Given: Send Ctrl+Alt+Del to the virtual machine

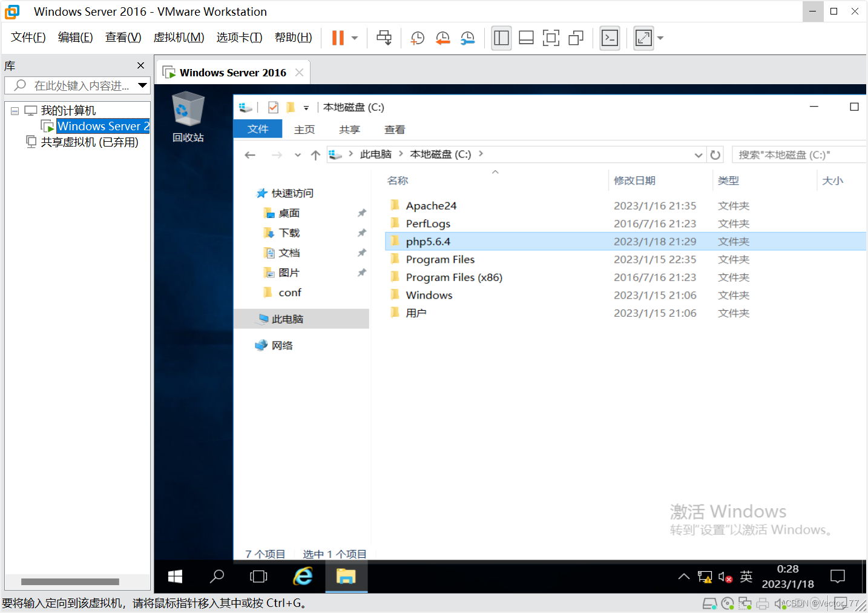Looking at the screenshot, I should coord(384,38).
